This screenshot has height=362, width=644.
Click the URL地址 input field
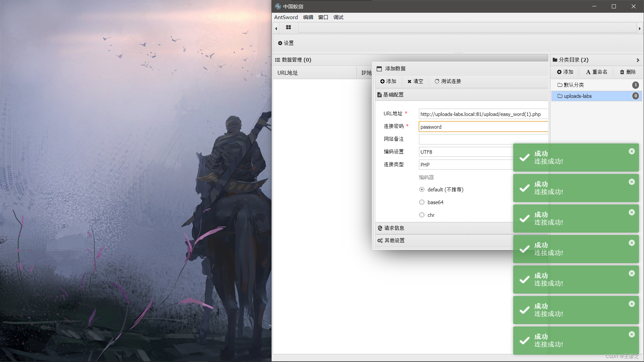point(483,114)
